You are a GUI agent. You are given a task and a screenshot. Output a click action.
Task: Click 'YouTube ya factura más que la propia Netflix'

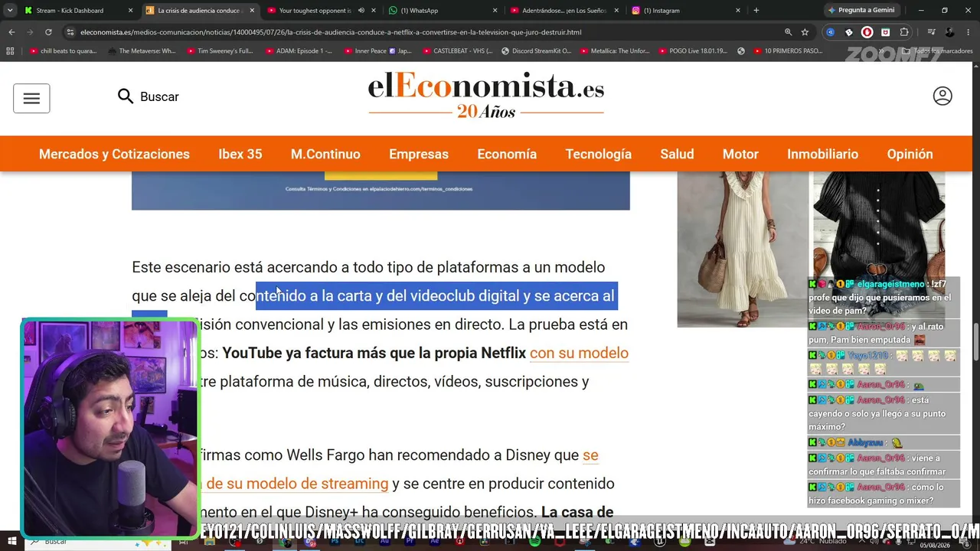coord(374,353)
